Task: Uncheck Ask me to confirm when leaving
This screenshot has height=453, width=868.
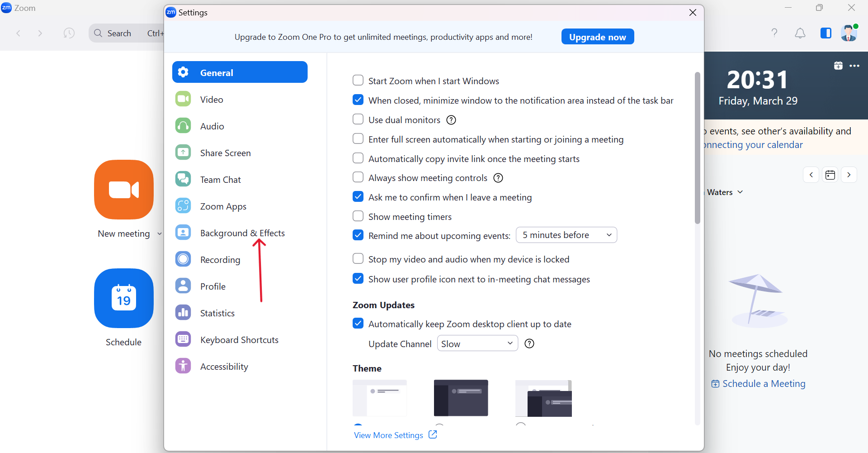Action: point(358,197)
